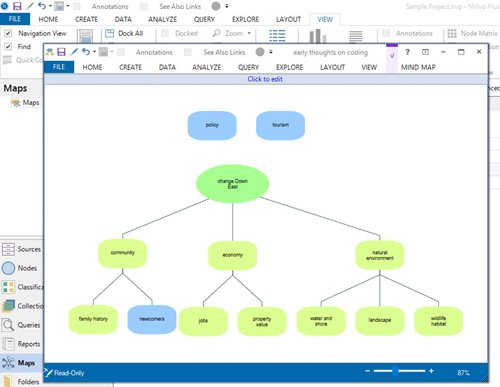Toggle the See Also Links checkbox in the mind map window toolbar

(188, 52)
